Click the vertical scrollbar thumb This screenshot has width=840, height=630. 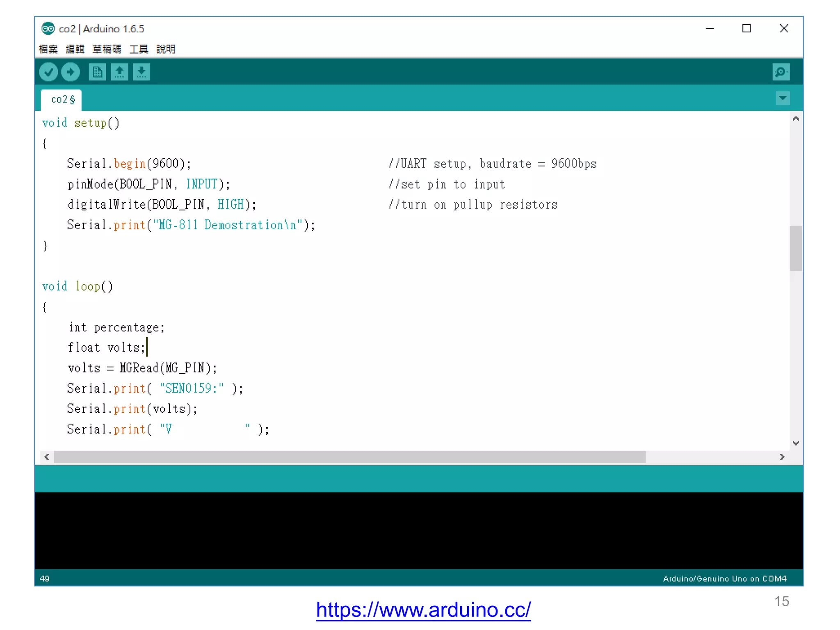pos(796,248)
